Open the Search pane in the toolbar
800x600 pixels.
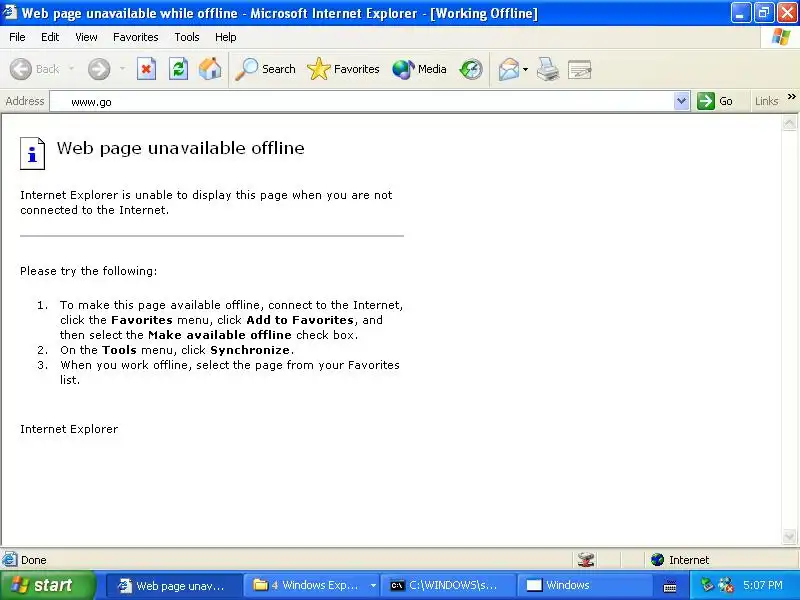coord(265,69)
